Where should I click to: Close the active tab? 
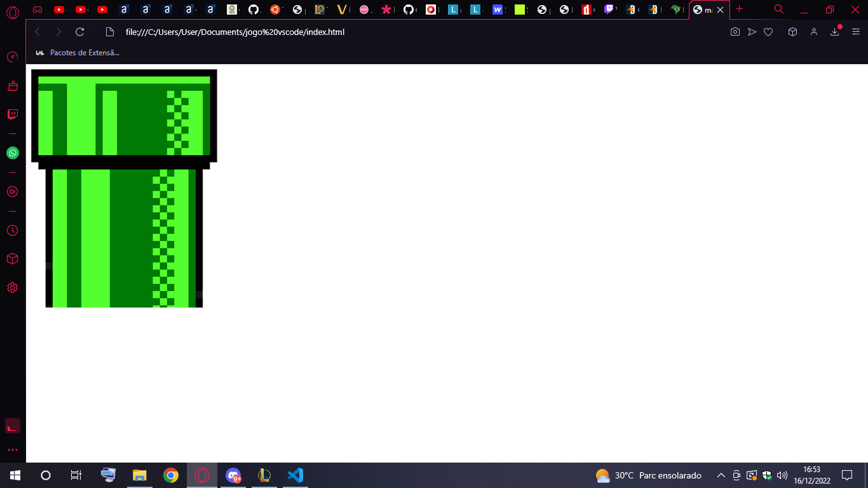coord(720,10)
